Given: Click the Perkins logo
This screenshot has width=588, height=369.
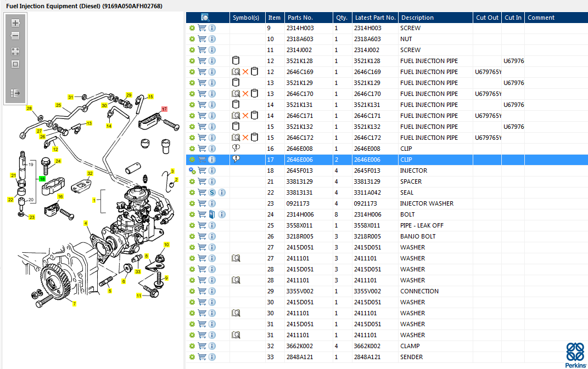Looking at the screenshot, I should [x=576, y=355].
